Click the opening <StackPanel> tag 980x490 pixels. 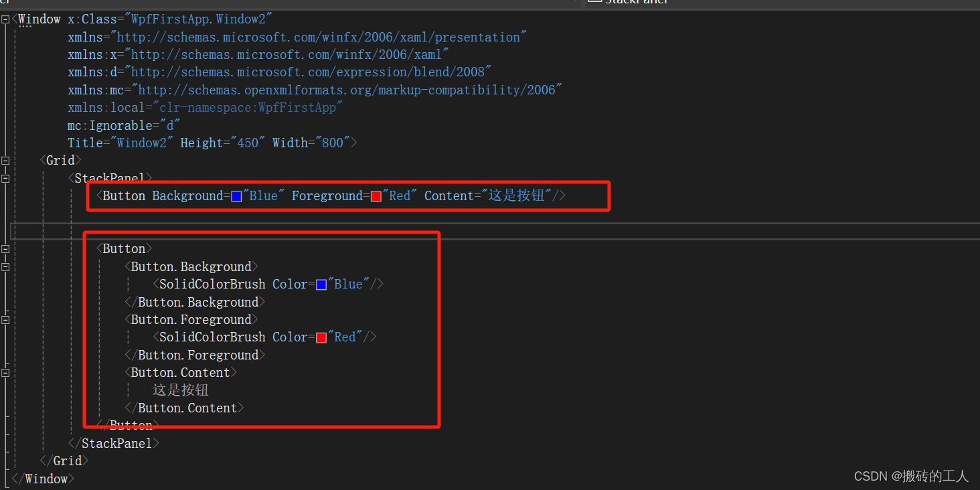click(110, 178)
